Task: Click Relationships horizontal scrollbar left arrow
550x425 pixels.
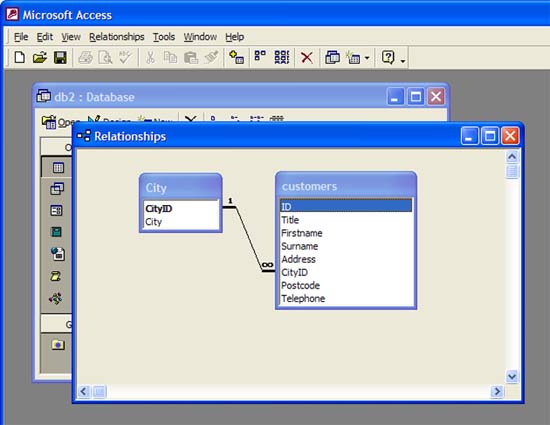Action: 83,391
